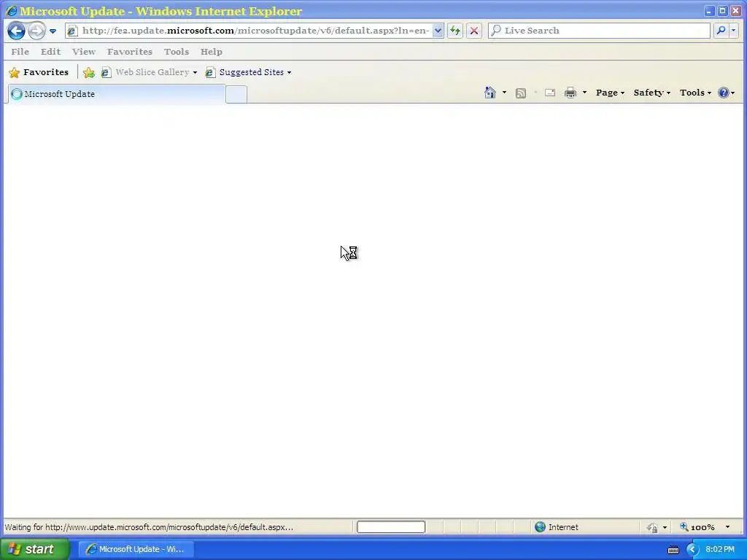Stop loading with the red X button
Viewport: 747px width, 560px height.
(474, 31)
